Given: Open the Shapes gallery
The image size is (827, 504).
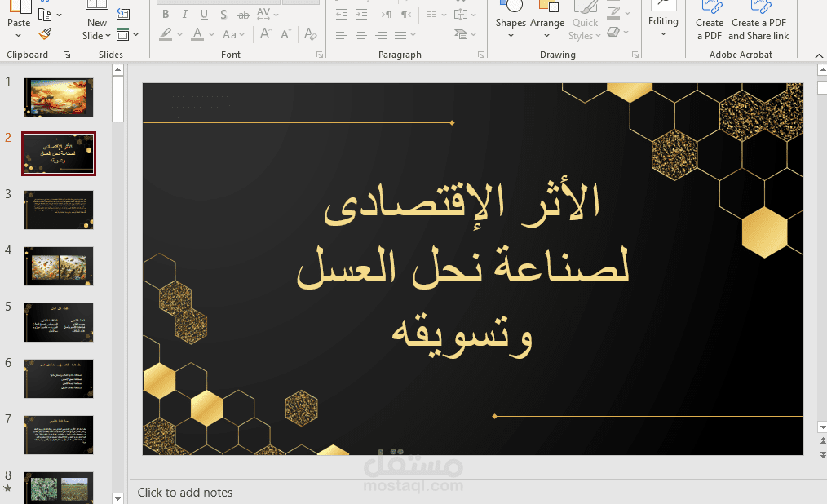Looking at the screenshot, I should 511,21.
